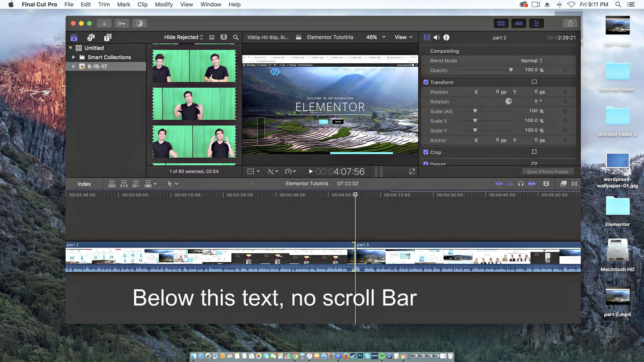Open the Photos and Audio sidebar
The width and height of the screenshot is (644, 362).
coord(91,37)
